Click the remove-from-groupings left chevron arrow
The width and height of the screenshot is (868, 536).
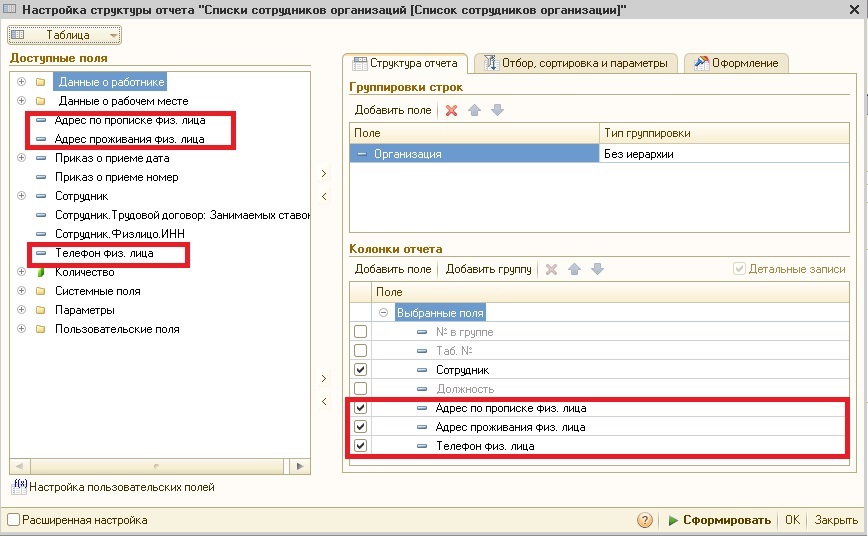[x=324, y=197]
